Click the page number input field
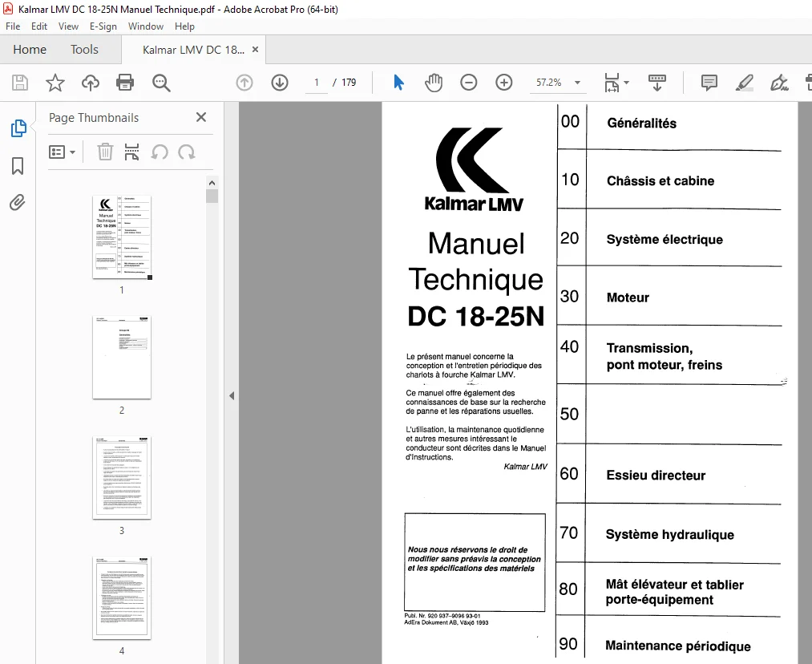812x664 pixels. 317,83
